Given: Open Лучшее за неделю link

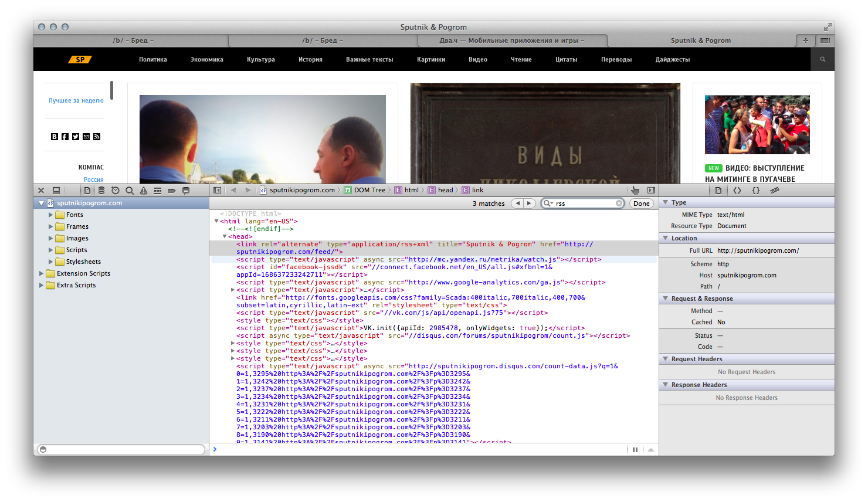Looking at the screenshot, I should pyautogui.click(x=76, y=100).
